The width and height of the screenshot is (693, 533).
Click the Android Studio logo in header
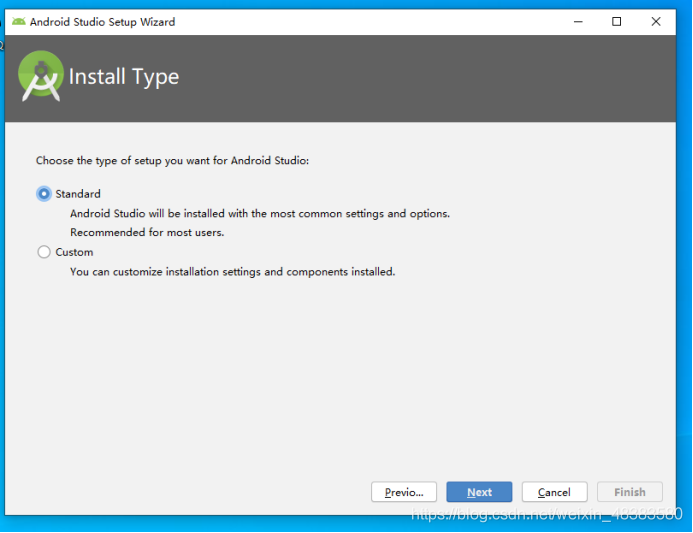click(x=41, y=76)
